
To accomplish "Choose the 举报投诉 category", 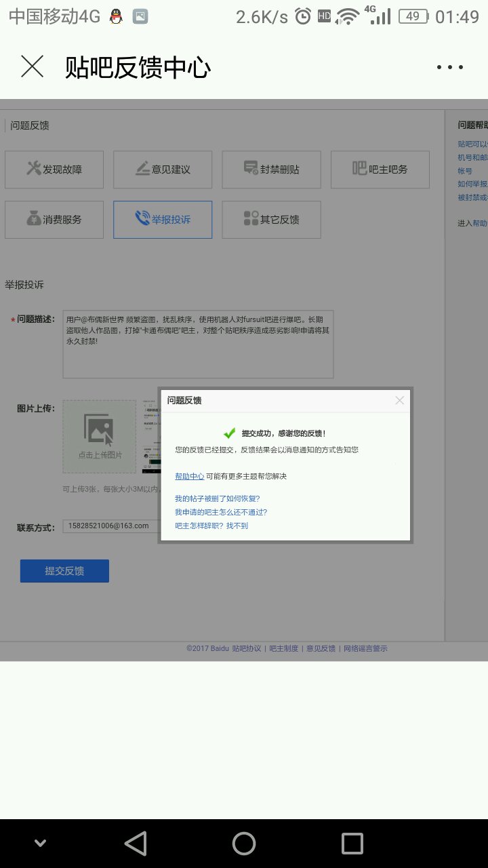I will coord(163,220).
